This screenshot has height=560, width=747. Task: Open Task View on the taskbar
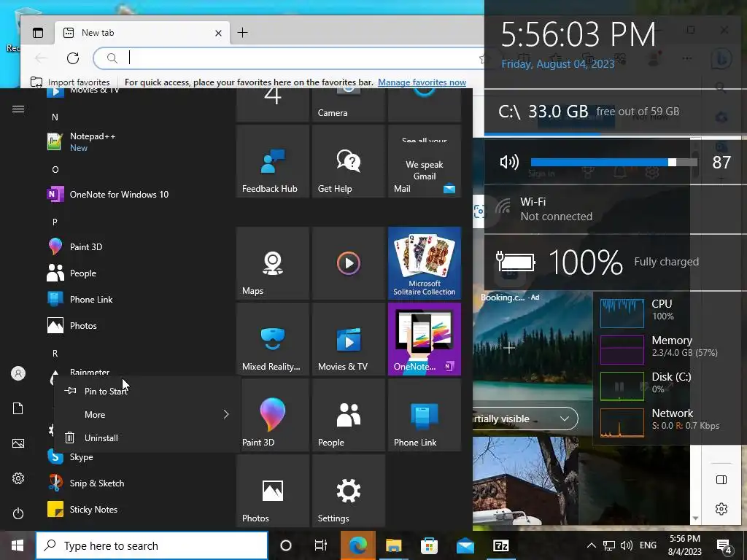(x=321, y=545)
